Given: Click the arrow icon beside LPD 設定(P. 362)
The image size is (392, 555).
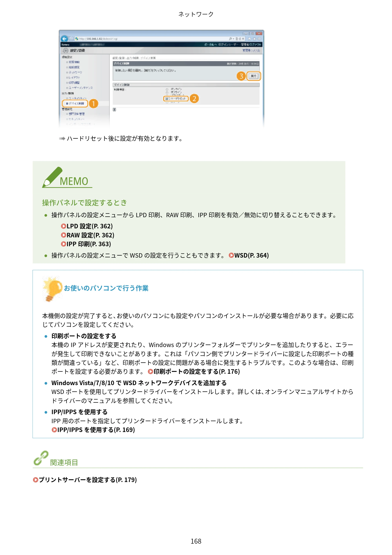Looking at the screenshot, I should point(64,226).
